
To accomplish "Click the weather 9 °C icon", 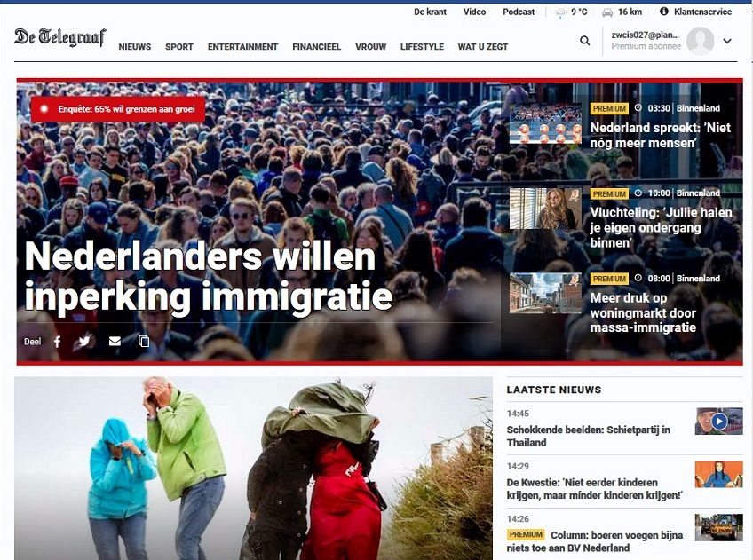I will pyautogui.click(x=560, y=12).
